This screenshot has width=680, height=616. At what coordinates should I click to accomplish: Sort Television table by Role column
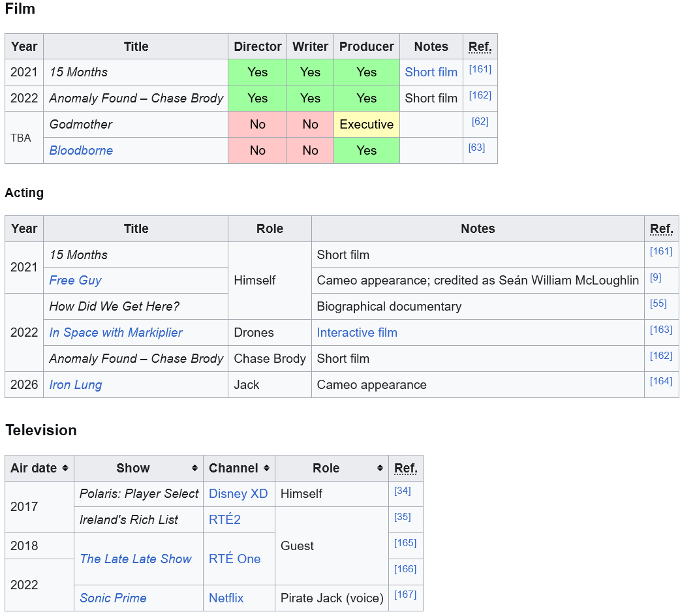tap(332, 468)
